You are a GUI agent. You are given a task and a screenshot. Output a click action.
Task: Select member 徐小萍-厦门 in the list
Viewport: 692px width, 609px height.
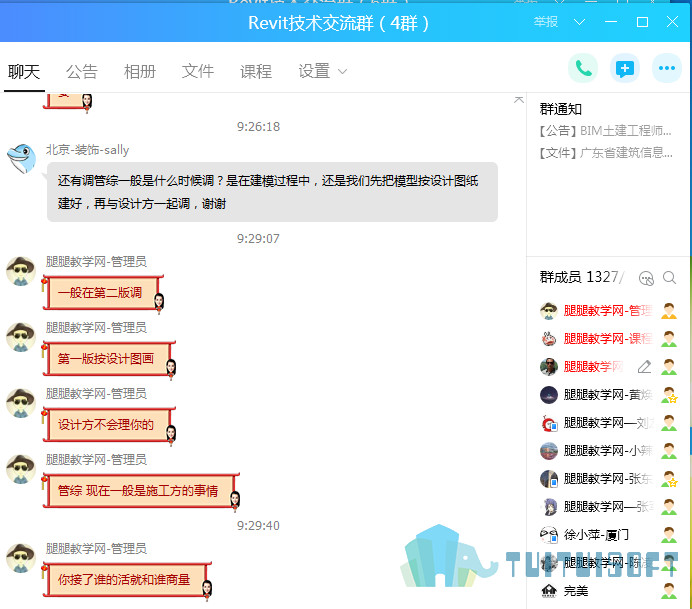click(x=608, y=535)
